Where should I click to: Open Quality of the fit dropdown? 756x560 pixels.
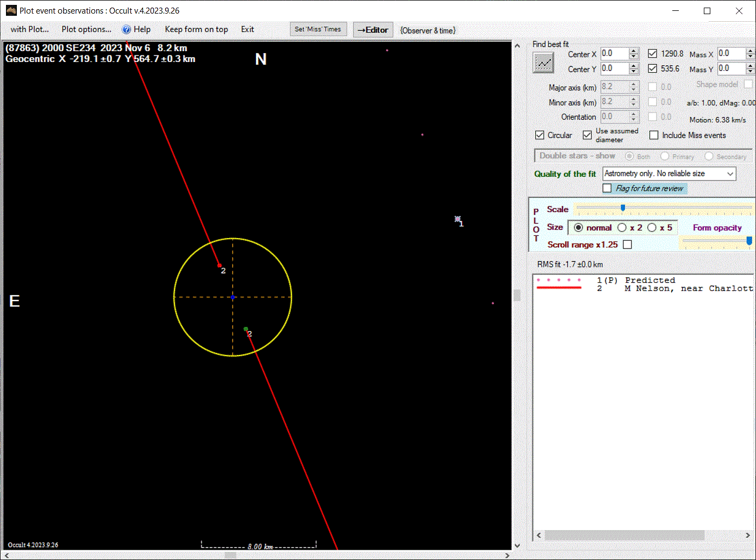point(730,173)
